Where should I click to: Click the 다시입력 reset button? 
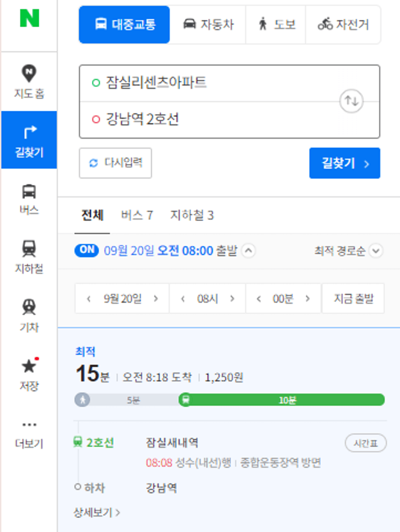tap(115, 163)
